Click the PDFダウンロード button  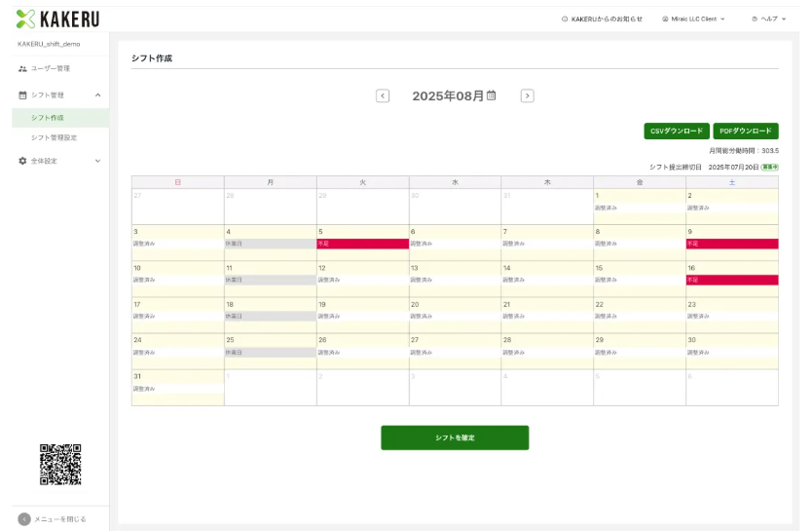746,131
